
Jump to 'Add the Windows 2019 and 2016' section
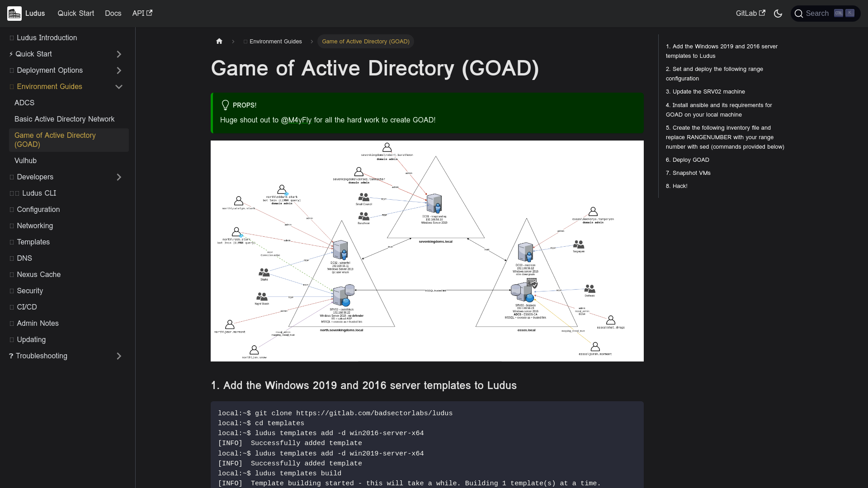(x=722, y=51)
